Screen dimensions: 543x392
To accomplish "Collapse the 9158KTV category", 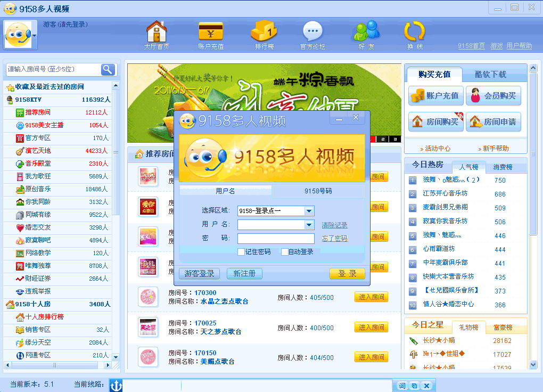I will 10,100.
